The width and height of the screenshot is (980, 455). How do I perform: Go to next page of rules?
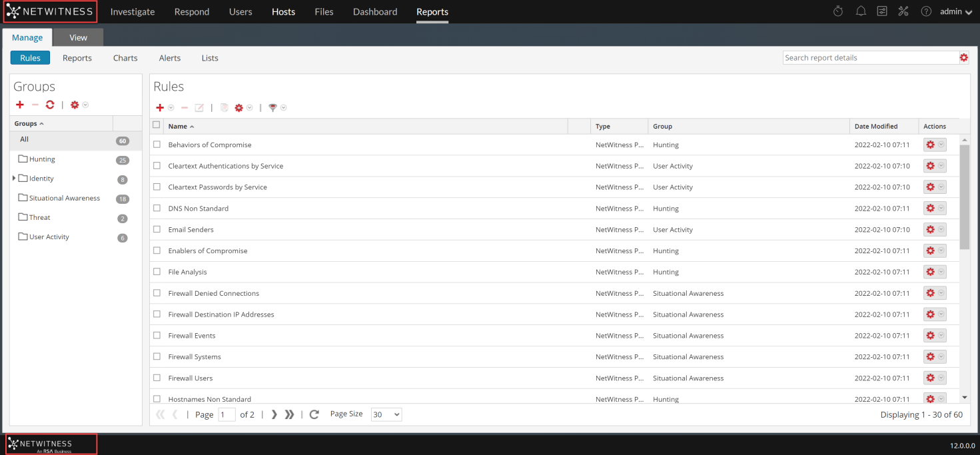click(274, 414)
